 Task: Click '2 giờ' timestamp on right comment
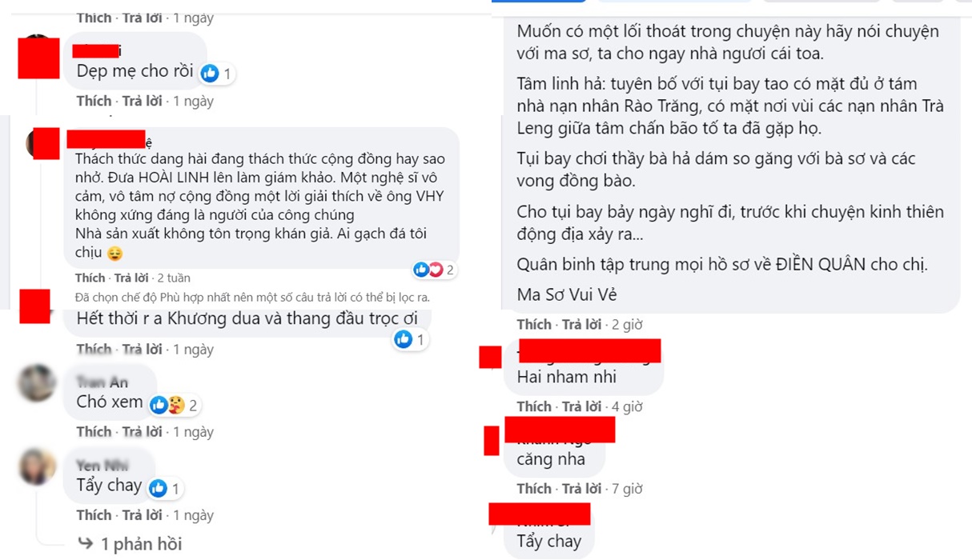(628, 325)
